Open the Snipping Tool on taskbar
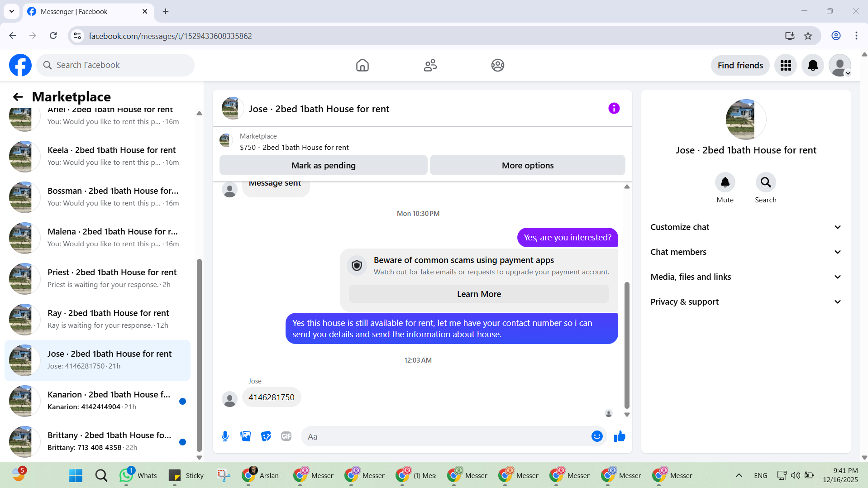The width and height of the screenshot is (868, 488). 224,475
